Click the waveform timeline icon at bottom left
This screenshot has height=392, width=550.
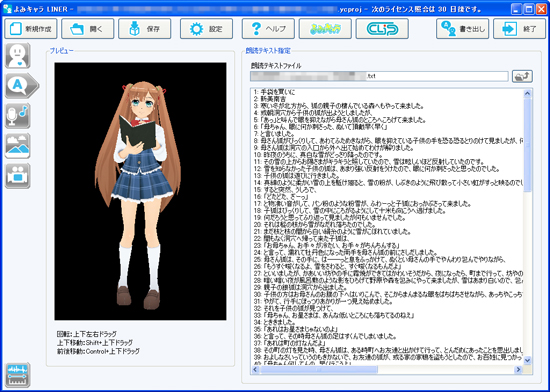(18, 375)
